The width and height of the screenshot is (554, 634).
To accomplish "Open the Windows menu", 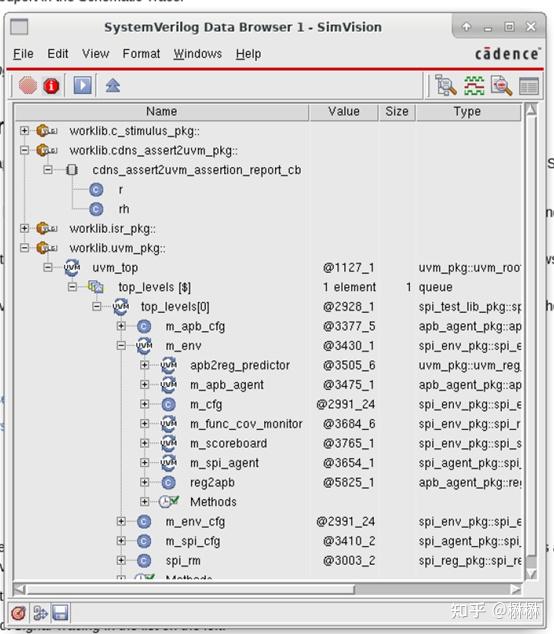I will pyautogui.click(x=198, y=54).
